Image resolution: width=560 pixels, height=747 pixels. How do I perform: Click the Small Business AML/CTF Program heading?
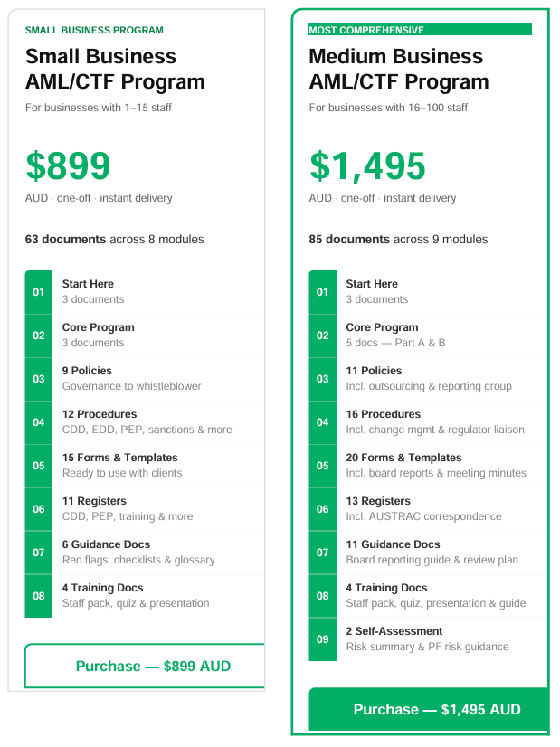click(115, 70)
